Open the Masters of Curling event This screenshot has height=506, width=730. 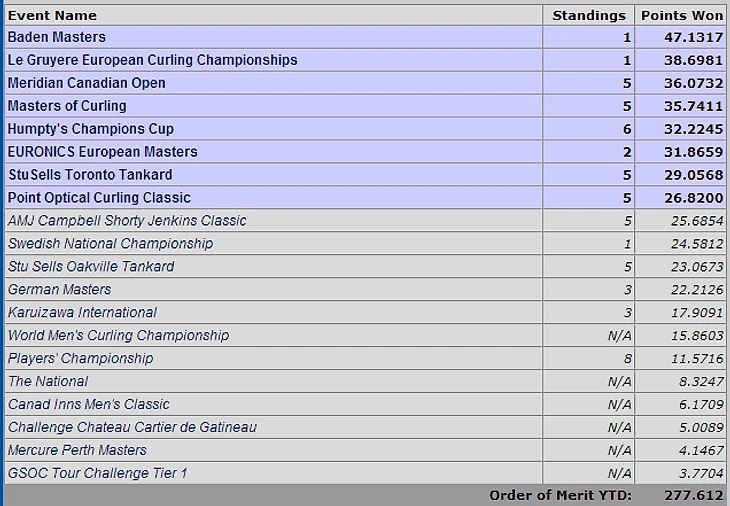67,106
